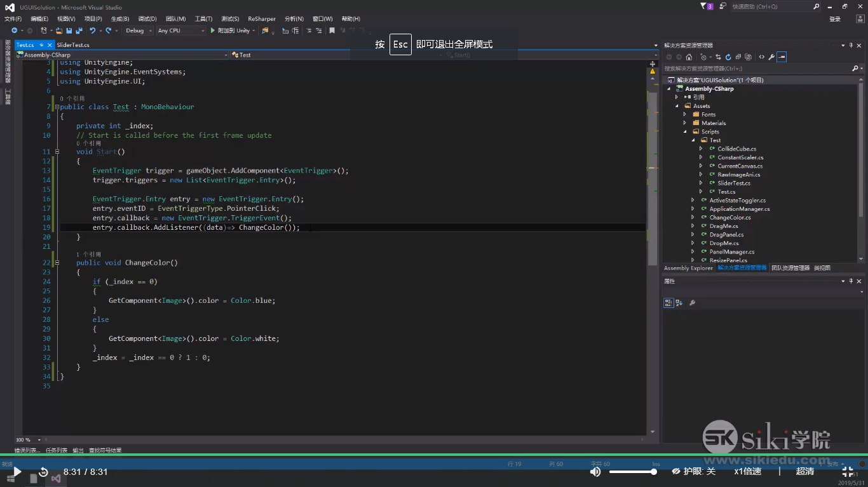The width and height of the screenshot is (868, 487).
Task: Open the 输出 output tab
Action: [x=78, y=450]
